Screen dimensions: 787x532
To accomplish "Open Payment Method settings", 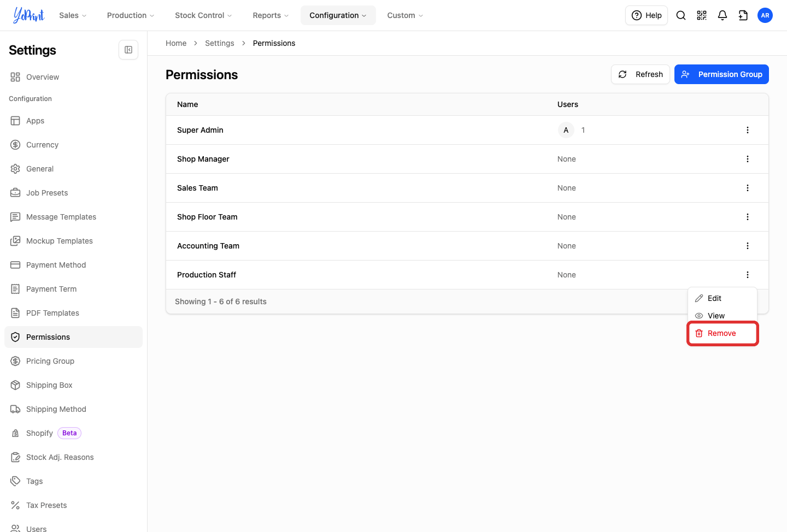I will (73, 265).
